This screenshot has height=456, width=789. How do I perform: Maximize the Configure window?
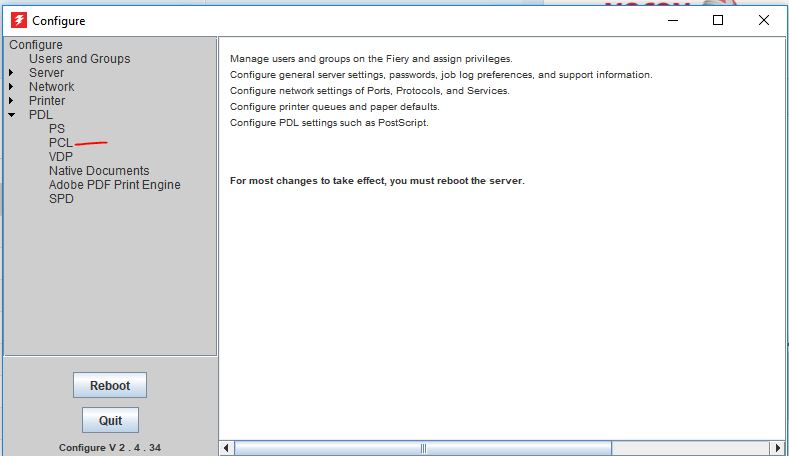click(718, 20)
